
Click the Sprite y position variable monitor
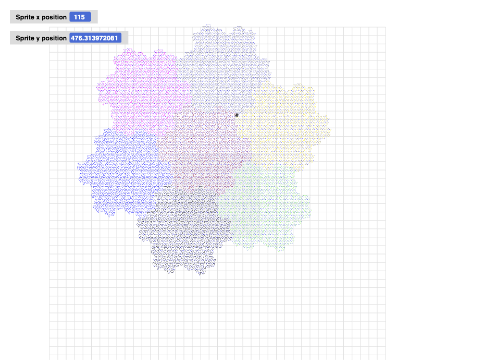69,38
